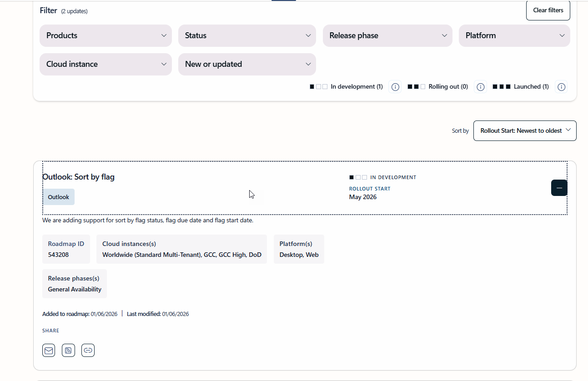Image resolution: width=588 pixels, height=381 pixels.
Task: Select the Outlook product tag
Action: 59,197
